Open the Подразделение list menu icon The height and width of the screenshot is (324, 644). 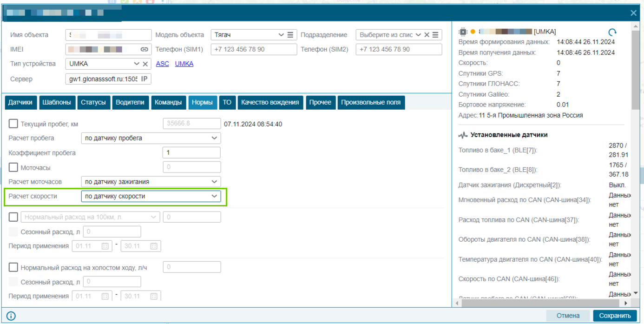(435, 35)
